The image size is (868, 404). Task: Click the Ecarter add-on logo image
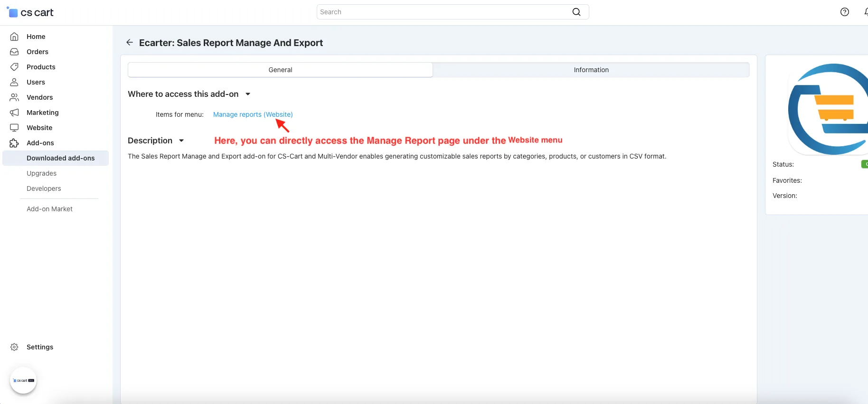point(828,109)
